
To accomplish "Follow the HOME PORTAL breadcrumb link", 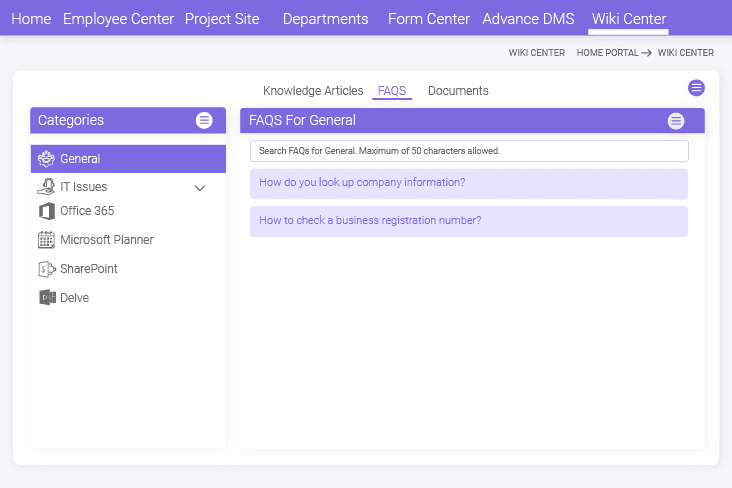I will pyautogui.click(x=607, y=53).
